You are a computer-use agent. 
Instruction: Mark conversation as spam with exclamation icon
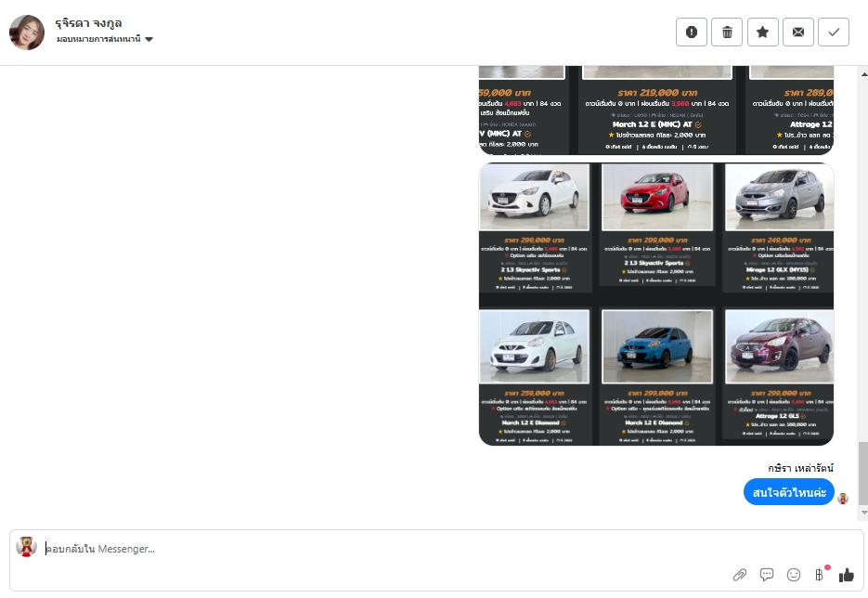point(692,32)
